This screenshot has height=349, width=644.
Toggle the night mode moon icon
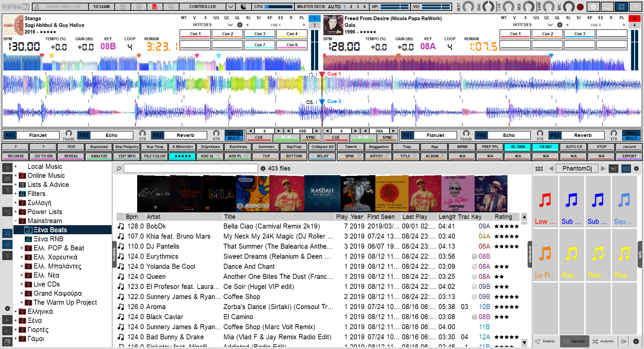(244, 7)
